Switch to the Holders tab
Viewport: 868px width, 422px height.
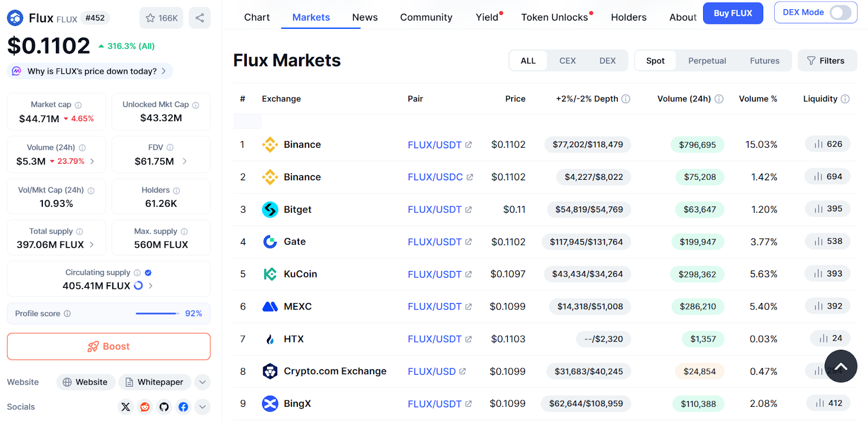click(x=628, y=17)
